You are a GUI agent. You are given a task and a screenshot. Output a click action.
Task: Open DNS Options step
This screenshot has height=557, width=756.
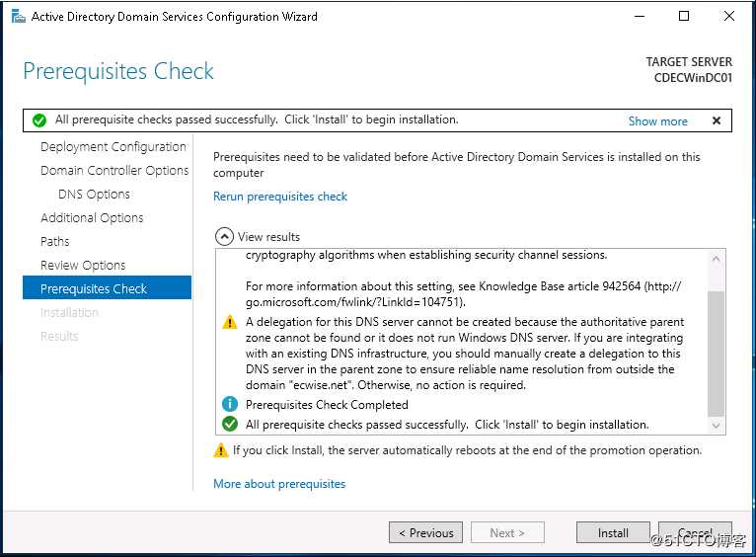click(94, 194)
